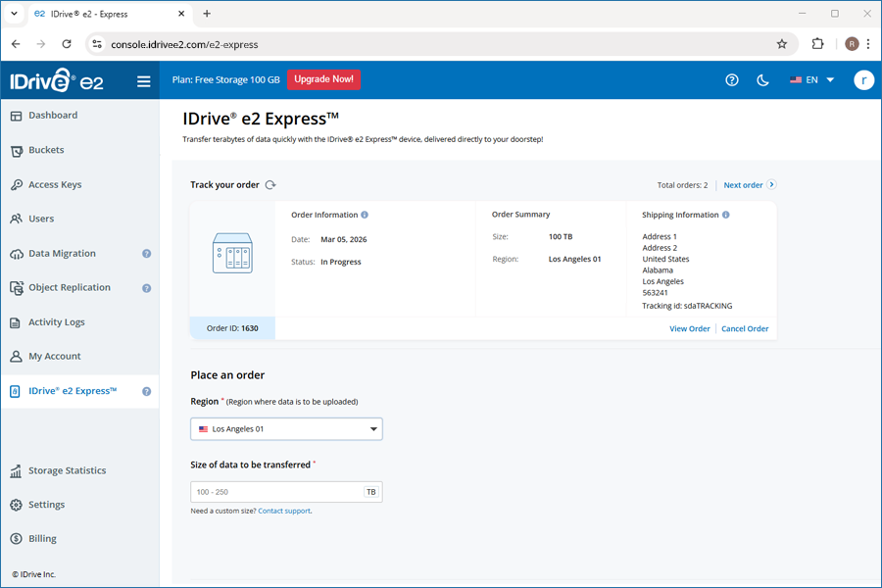View site information icon in address bar
Image resolution: width=882 pixels, height=588 pixels.
tap(97, 44)
